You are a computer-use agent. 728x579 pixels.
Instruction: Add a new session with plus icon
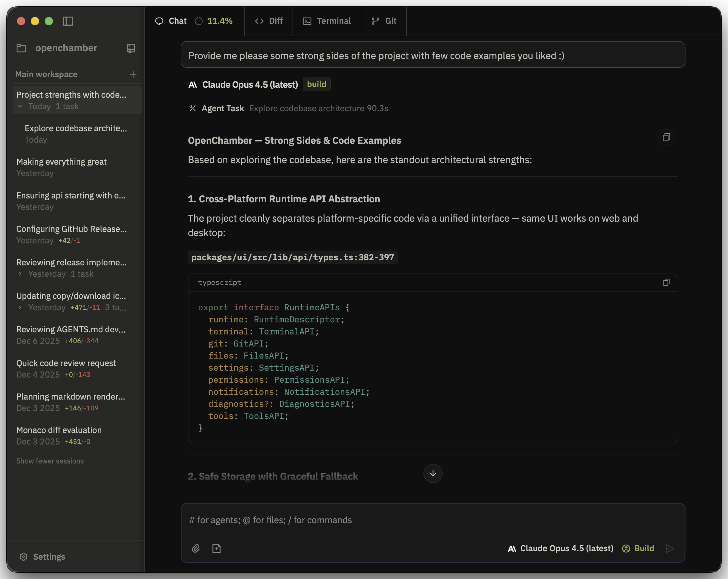[x=133, y=74]
